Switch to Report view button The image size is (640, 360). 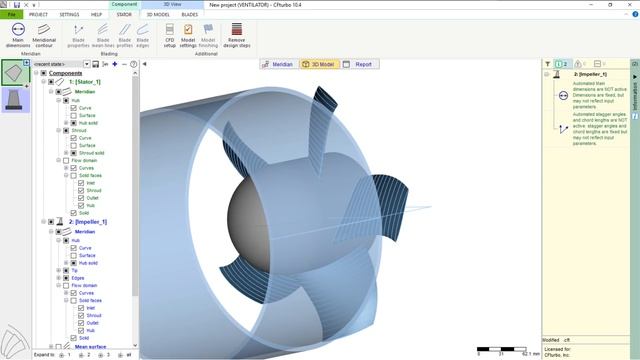[358, 64]
